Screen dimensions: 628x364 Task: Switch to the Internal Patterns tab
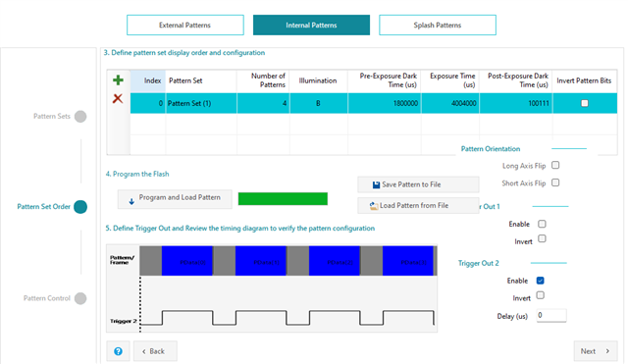(x=311, y=26)
